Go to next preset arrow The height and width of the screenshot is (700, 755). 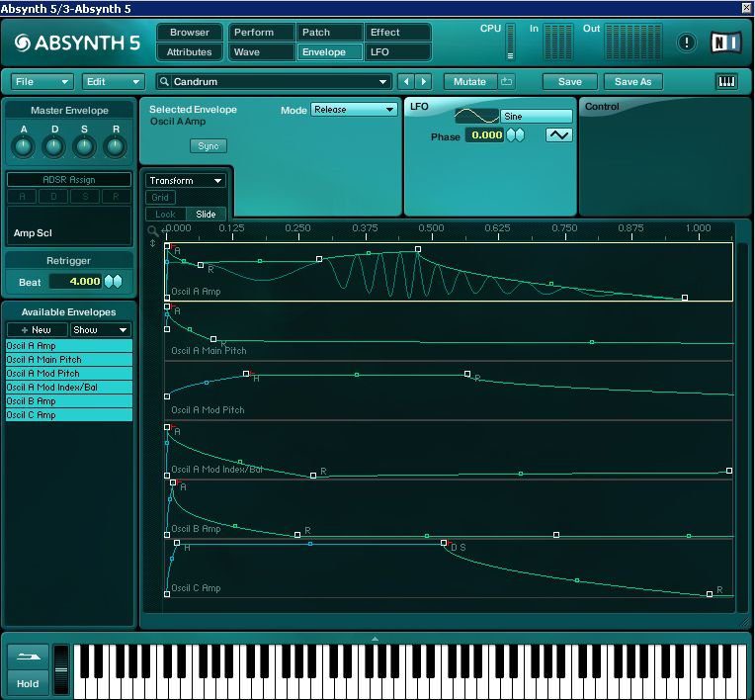[x=423, y=81]
